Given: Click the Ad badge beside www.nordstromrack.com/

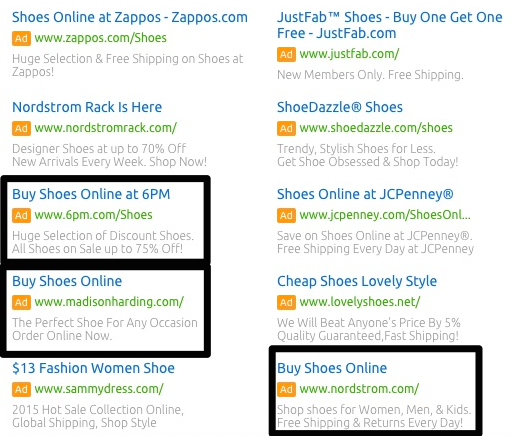Looking at the screenshot, I should (x=21, y=128).
